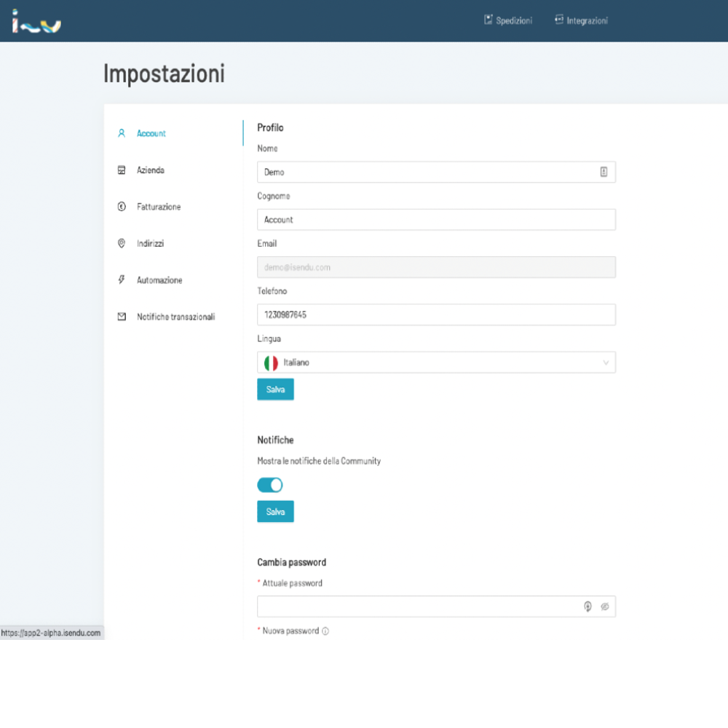The width and height of the screenshot is (728, 728).
Task: Click the Telefono field with 1230987645
Action: (436, 314)
